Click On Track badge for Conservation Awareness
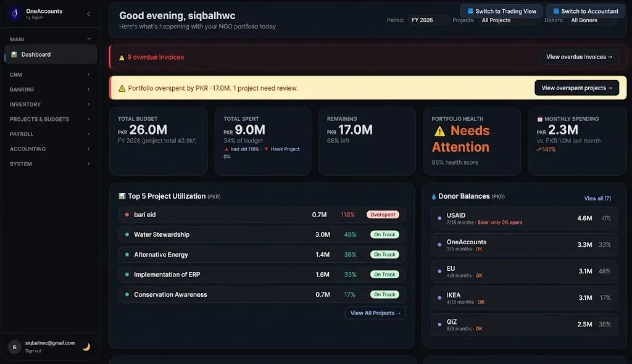The image size is (632, 364). (x=385, y=295)
